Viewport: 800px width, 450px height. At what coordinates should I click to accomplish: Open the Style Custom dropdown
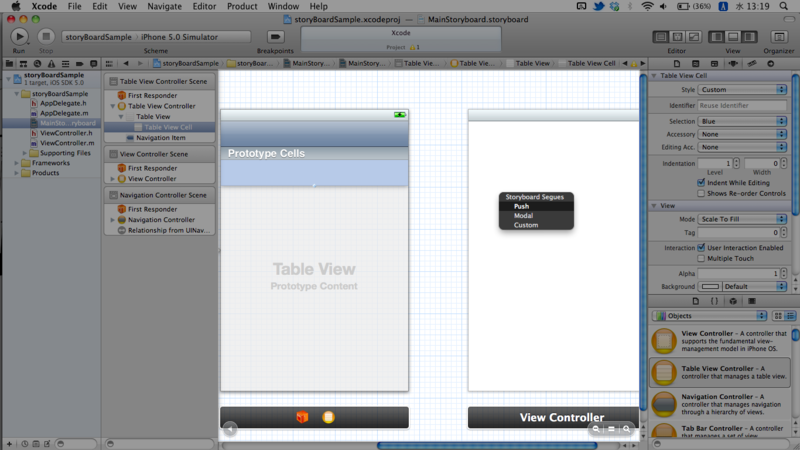coord(742,89)
